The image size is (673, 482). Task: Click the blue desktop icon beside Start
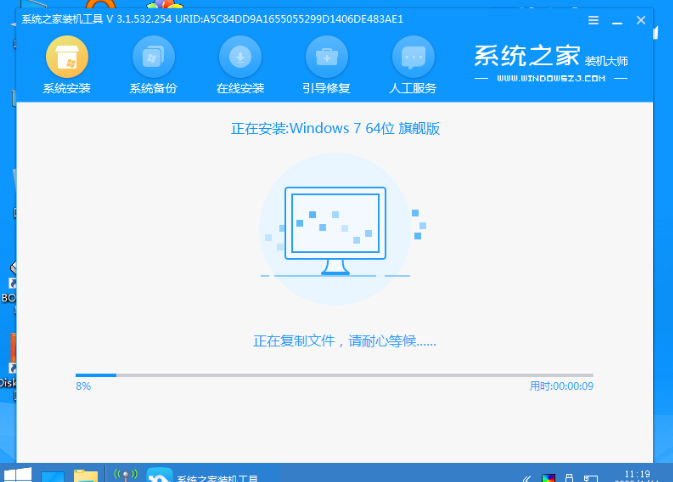tap(52, 473)
